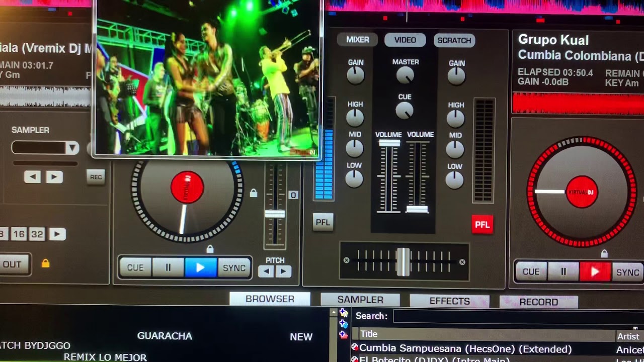Toggle the red right deck PFL button
The width and height of the screenshot is (644, 362).
pyautogui.click(x=482, y=225)
